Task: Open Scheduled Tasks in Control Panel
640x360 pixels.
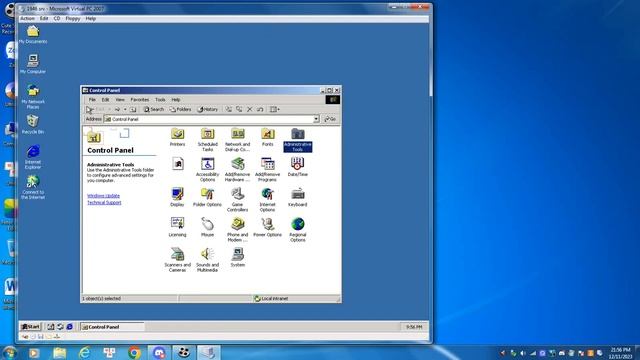Action: [x=207, y=140]
